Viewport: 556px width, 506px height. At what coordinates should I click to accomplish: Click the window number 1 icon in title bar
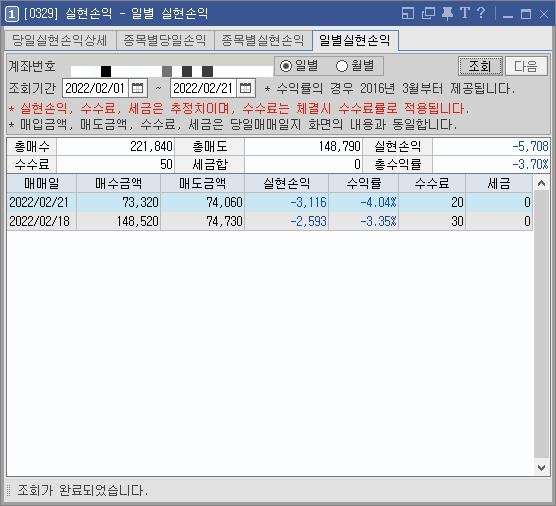click(x=11, y=14)
